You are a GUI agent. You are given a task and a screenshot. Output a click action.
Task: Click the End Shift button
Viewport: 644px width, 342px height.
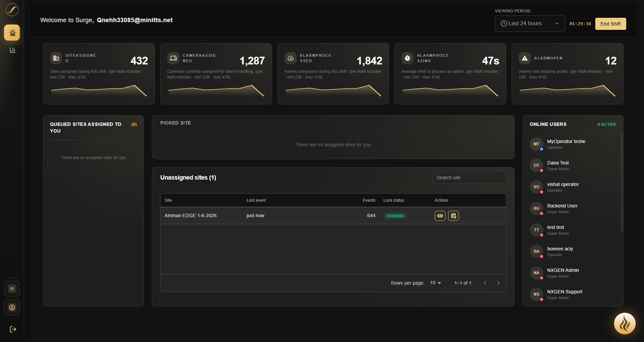pos(610,24)
